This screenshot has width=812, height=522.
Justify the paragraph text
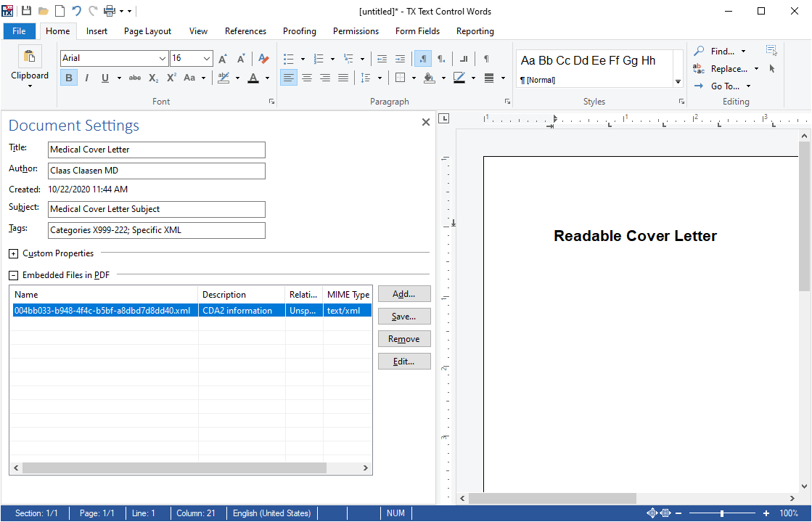tap(343, 78)
